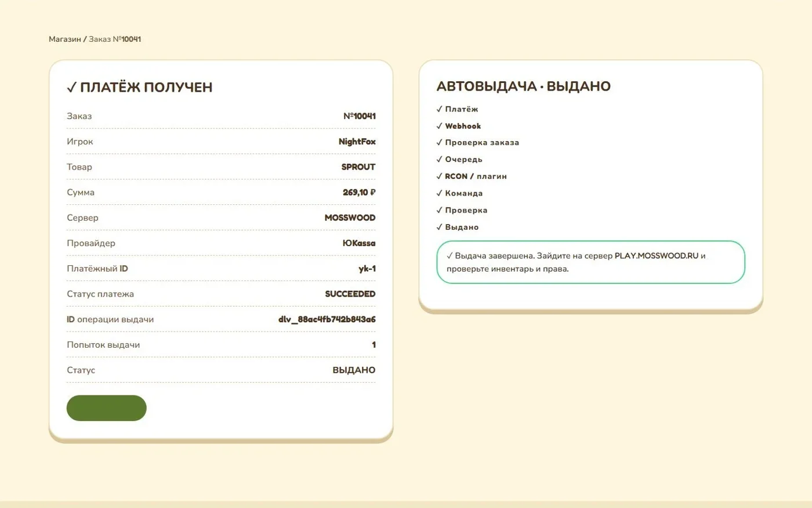The width and height of the screenshot is (812, 508).
Task: Select the Заказ №10041 breadcrumb item
Action: point(115,39)
